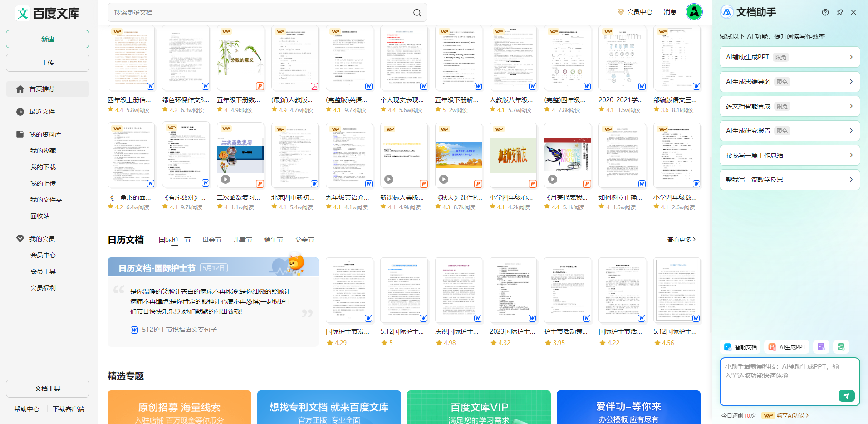868x424 pixels.
Task: Play the 月亮代表我 video document
Action: tap(553, 179)
